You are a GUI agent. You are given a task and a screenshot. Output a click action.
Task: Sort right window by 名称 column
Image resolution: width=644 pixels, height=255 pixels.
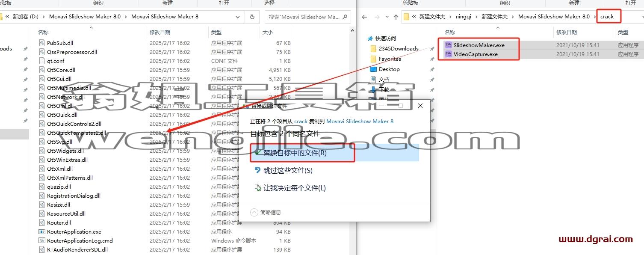(450, 32)
